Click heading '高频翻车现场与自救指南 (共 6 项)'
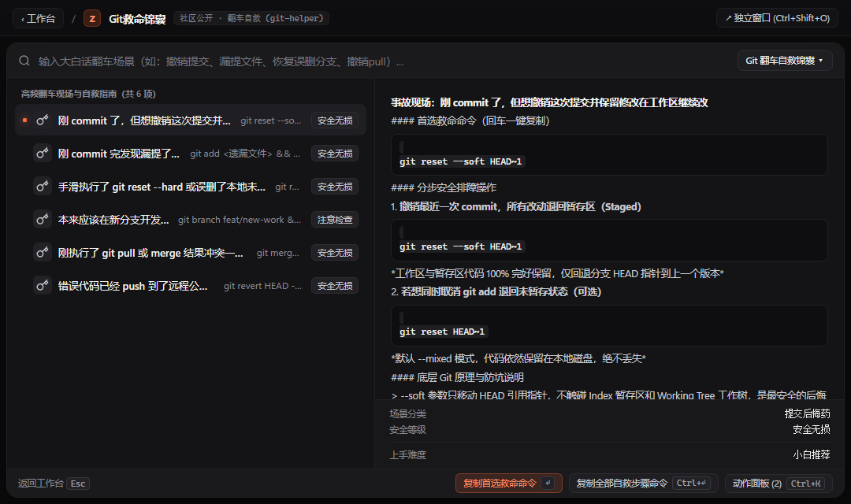851x504 pixels. point(88,94)
